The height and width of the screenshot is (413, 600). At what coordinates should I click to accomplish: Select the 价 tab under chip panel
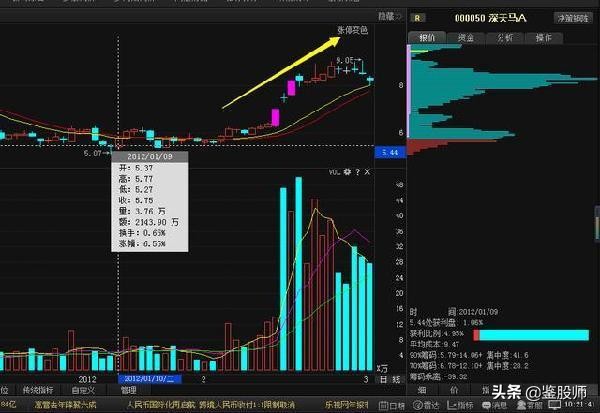click(454, 390)
